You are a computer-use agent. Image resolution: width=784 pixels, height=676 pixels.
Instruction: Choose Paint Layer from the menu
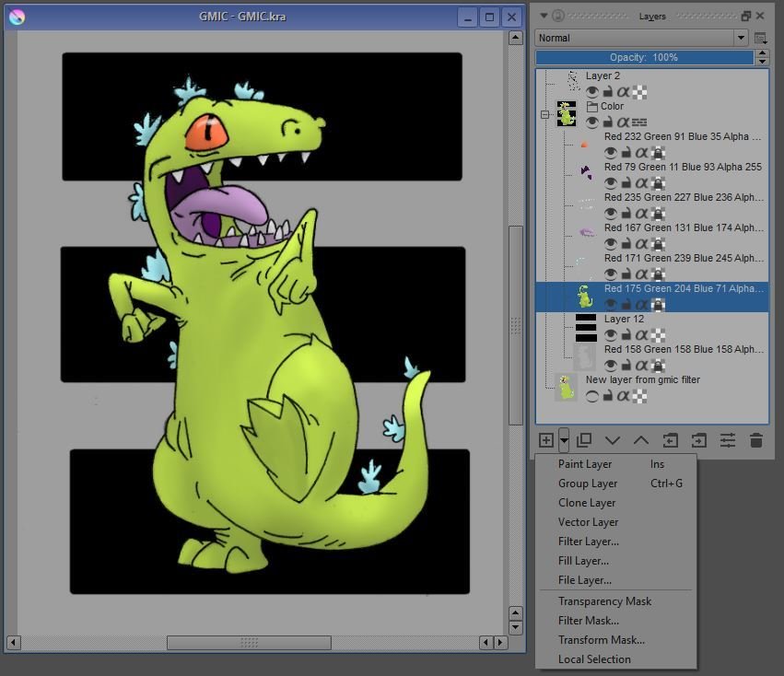click(x=616, y=464)
